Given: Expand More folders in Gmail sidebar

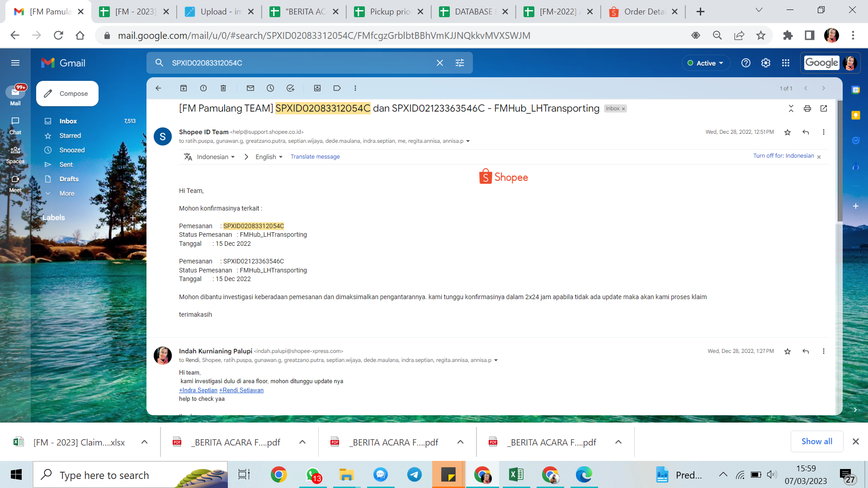Looking at the screenshot, I should click(x=67, y=193).
